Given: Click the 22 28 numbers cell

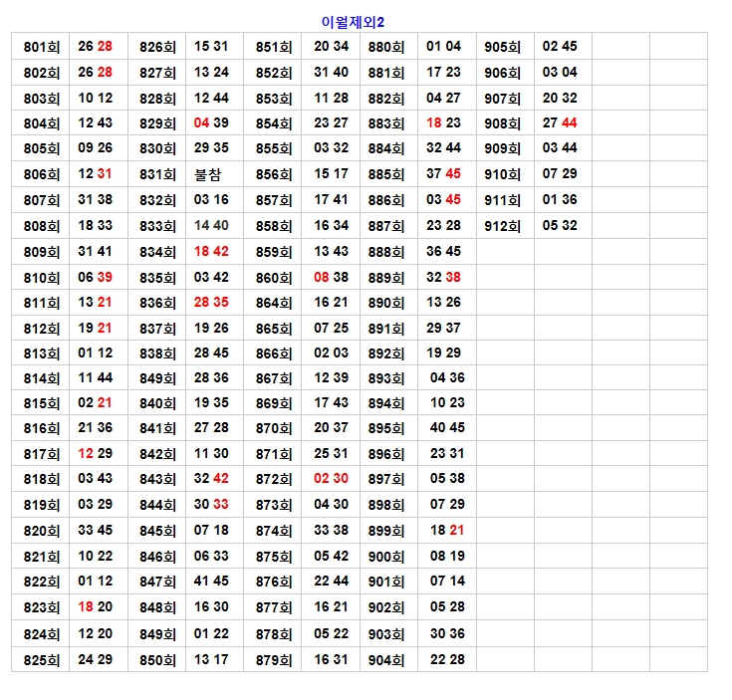Looking at the screenshot, I should tap(447, 660).
